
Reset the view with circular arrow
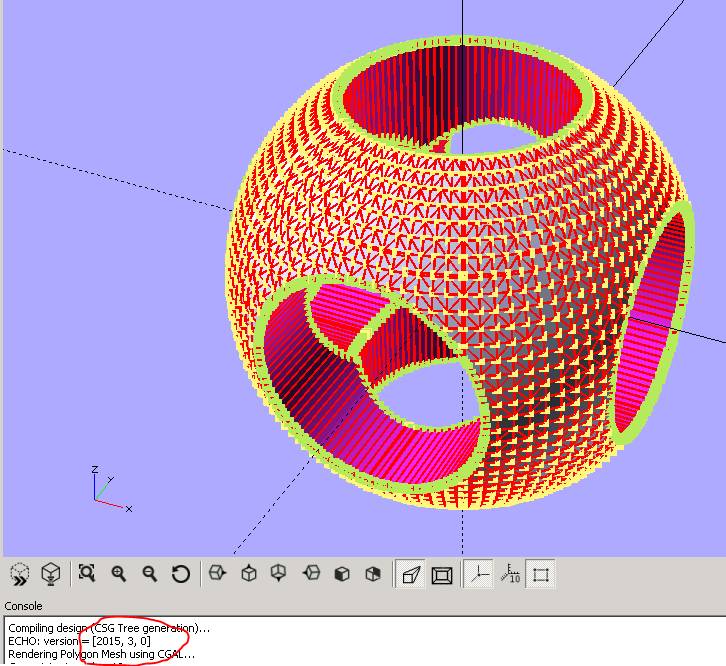click(x=181, y=574)
